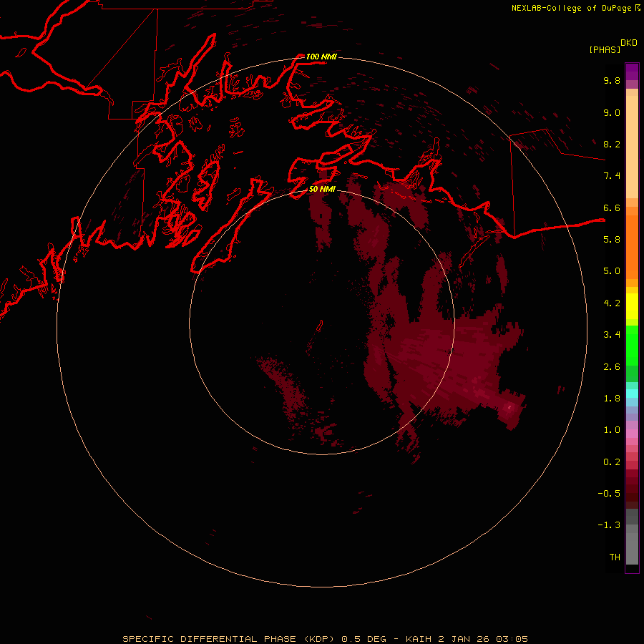The image size is (644, 644).
Task: Click the 50 NMI range ring label
Action: tap(322, 189)
